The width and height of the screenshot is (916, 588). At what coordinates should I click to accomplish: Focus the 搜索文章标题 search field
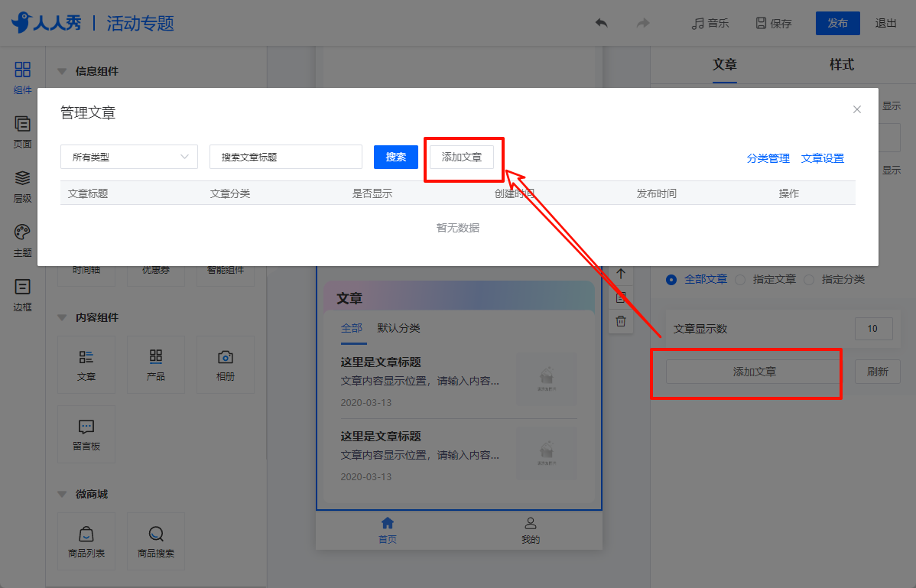(286, 157)
